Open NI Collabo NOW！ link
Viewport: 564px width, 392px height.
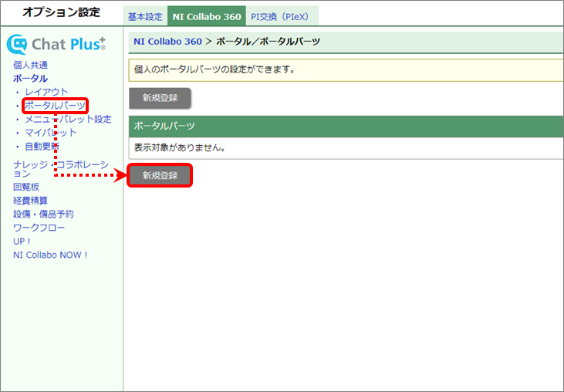[x=50, y=255]
